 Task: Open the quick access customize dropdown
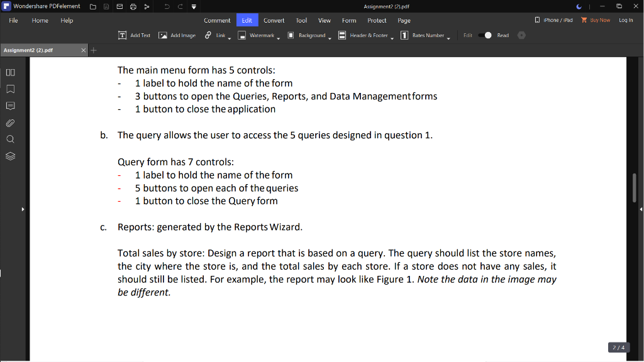194,6
